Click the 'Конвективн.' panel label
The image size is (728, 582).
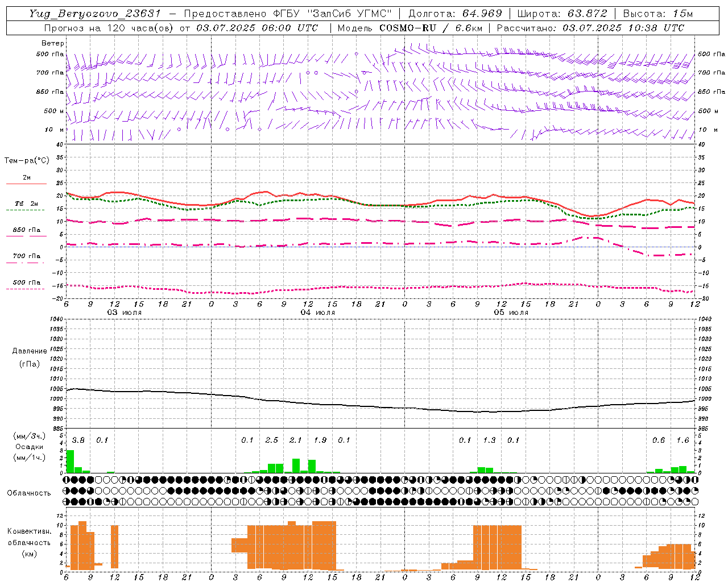click(x=29, y=531)
